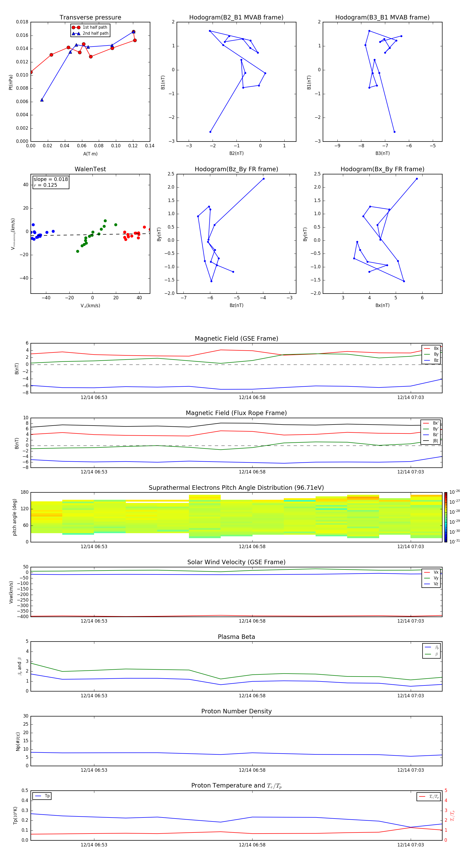
Task: Click 'Np(#/cc)' y-axis label
Action: click(x=18, y=741)
